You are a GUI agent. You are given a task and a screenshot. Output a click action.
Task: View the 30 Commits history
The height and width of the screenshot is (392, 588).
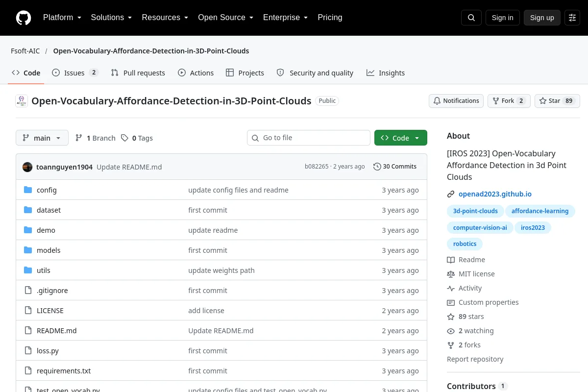395,167
